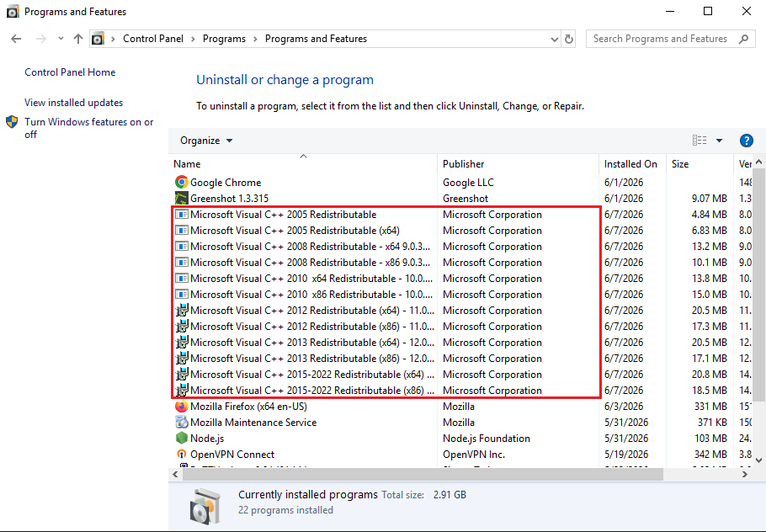Expand the chevron after Control Panel breadcrumb
766x532 pixels.
tap(193, 39)
